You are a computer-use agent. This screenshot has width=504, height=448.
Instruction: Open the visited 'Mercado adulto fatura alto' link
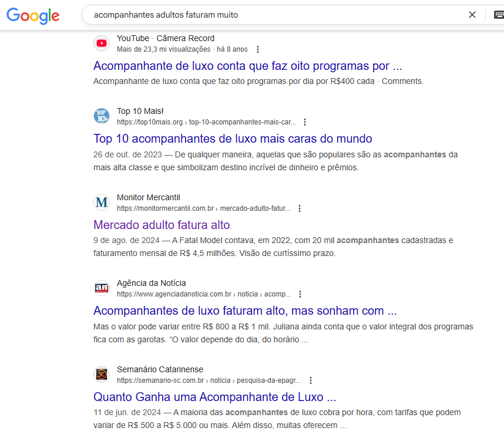[x=162, y=225]
